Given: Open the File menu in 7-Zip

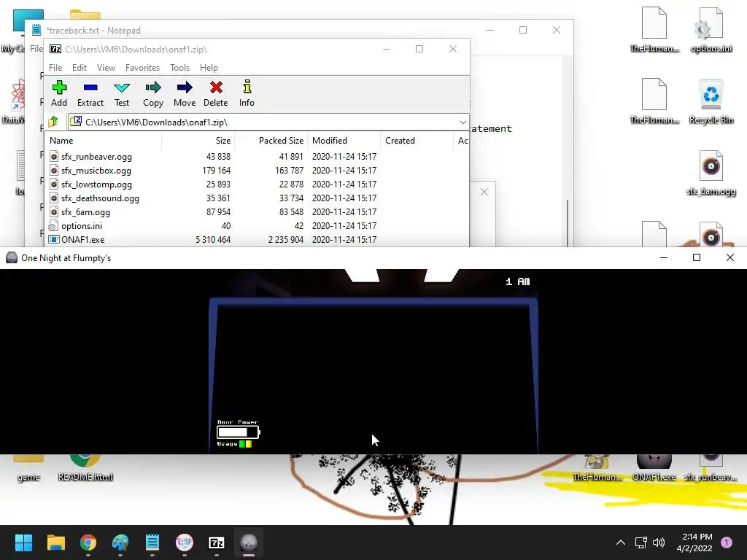Looking at the screenshot, I should (55, 68).
